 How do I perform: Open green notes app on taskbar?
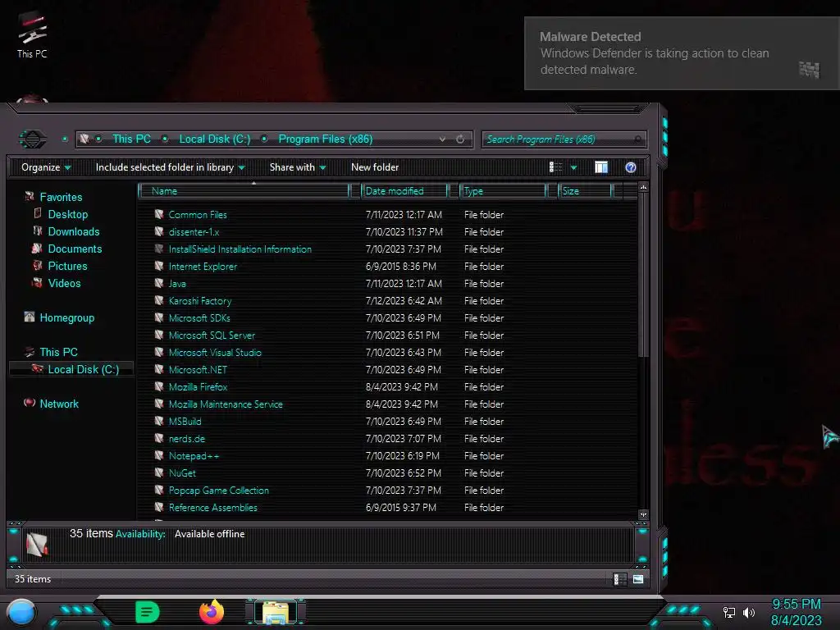(148, 612)
